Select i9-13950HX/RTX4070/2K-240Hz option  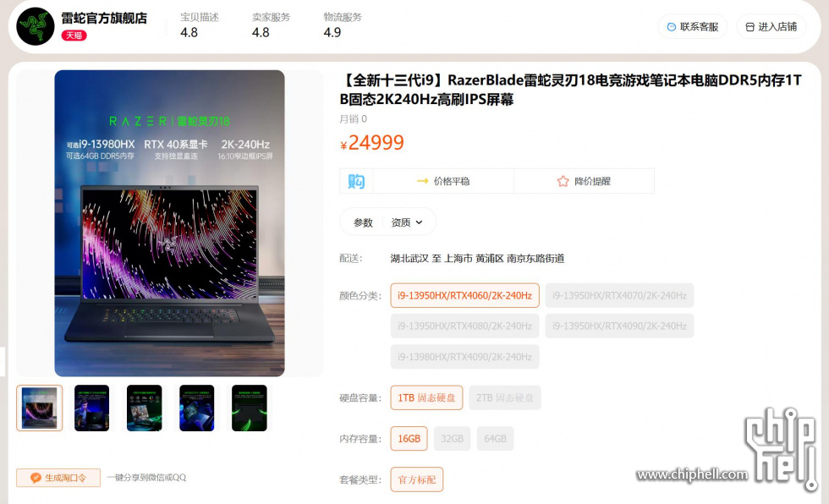coord(619,295)
